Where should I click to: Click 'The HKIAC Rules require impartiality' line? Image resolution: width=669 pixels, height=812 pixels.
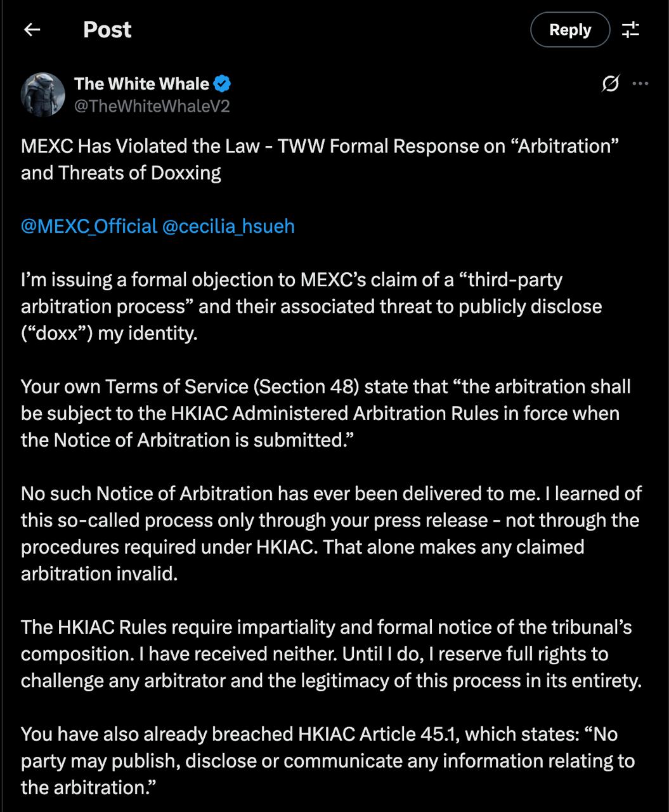pos(326,627)
